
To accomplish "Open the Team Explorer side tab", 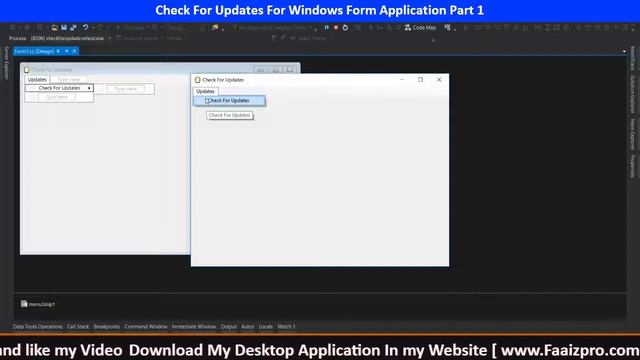I will pyautogui.click(x=633, y=134).
